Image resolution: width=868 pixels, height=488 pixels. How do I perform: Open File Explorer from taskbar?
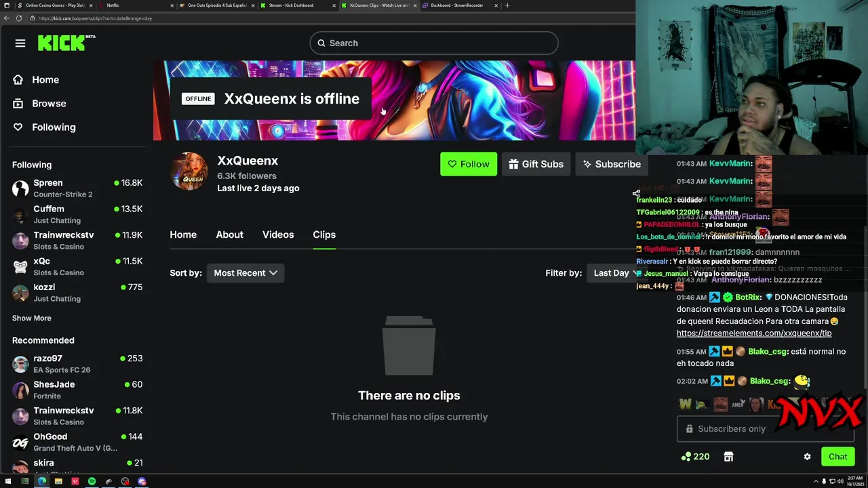(x=58, y=481)
